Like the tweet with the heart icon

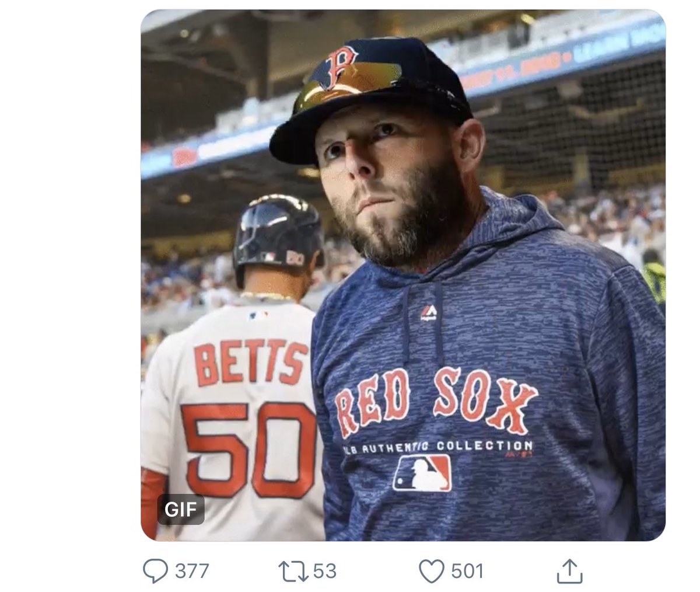pyautogui.click(x=432, y=571)
